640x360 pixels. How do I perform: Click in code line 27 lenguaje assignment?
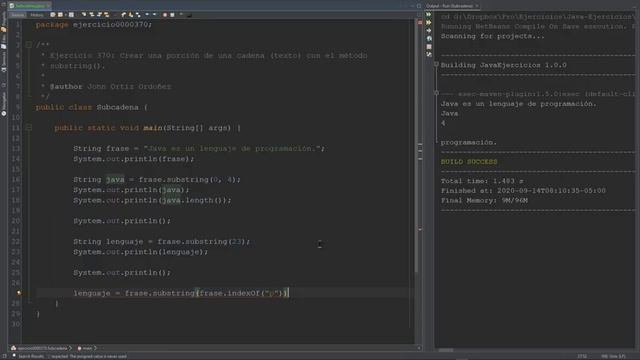tap(181, 293)
